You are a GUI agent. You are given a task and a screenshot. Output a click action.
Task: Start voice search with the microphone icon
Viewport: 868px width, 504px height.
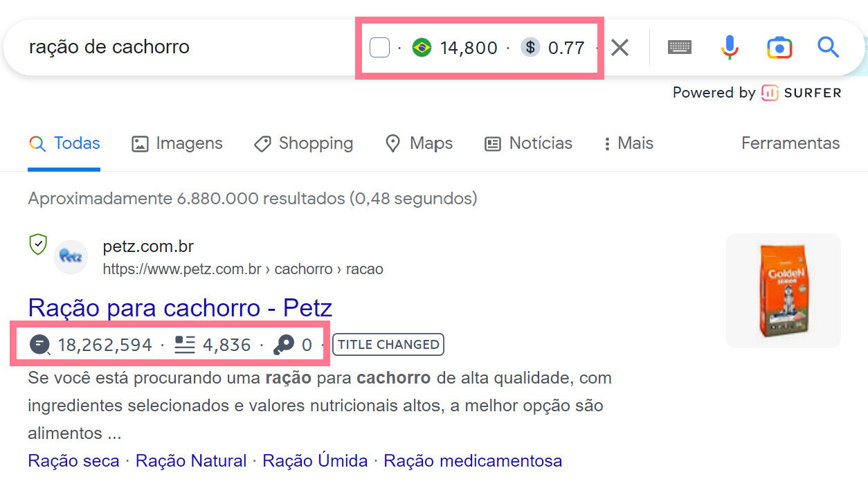729,47
